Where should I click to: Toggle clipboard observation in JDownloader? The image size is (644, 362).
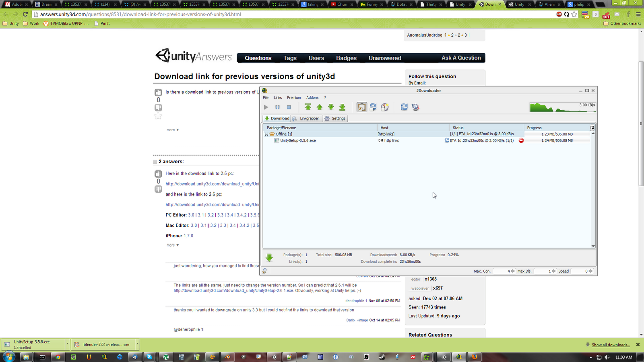coord(362,107)
